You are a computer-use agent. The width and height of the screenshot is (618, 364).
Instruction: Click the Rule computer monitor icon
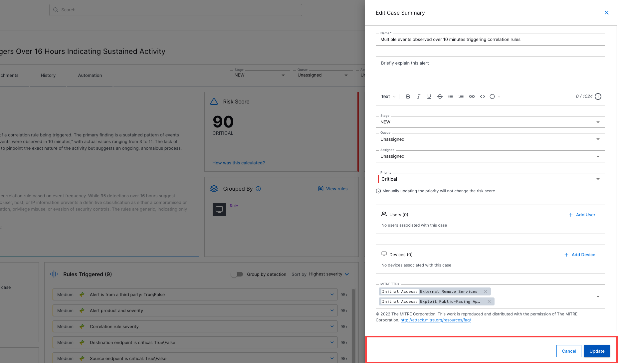(x=219, y=209)
